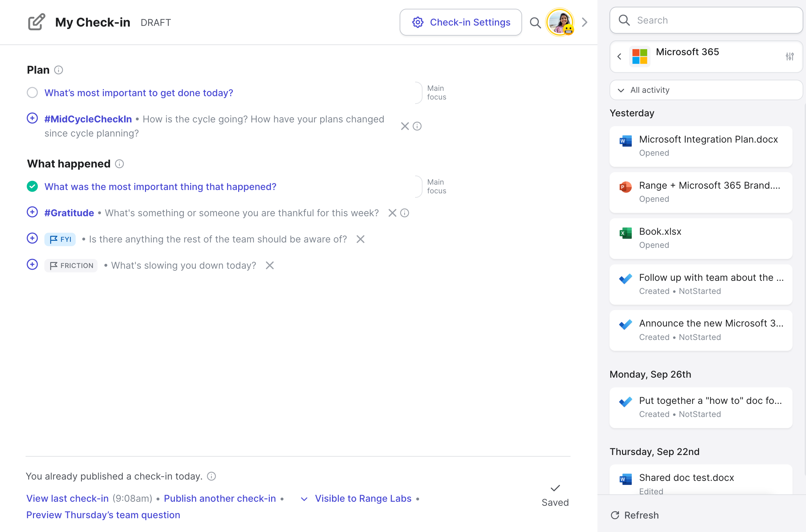This screenshot has height=532, width=806.
Task: Show info about already published check-in
Action: (x=212, y=477)
